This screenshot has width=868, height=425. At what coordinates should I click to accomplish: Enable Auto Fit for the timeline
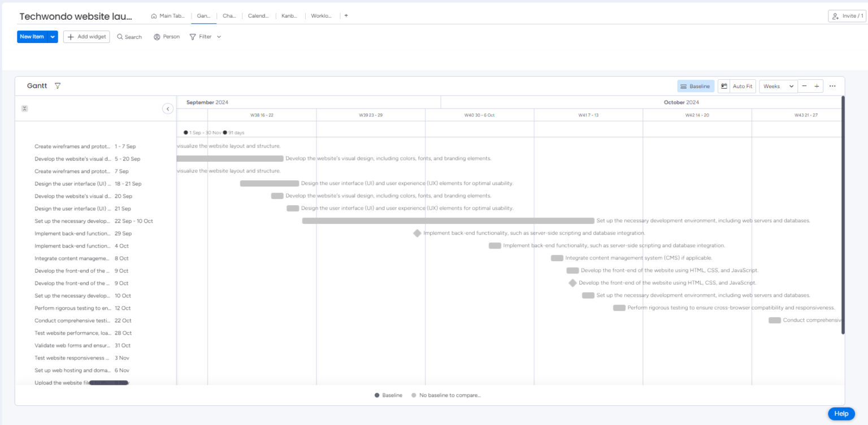click(x=741, y=85)
